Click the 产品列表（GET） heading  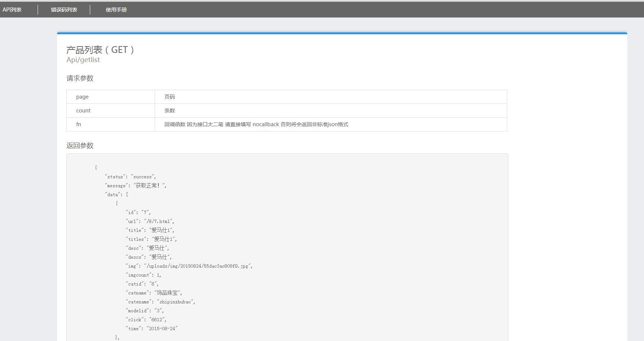click(100, 49)
